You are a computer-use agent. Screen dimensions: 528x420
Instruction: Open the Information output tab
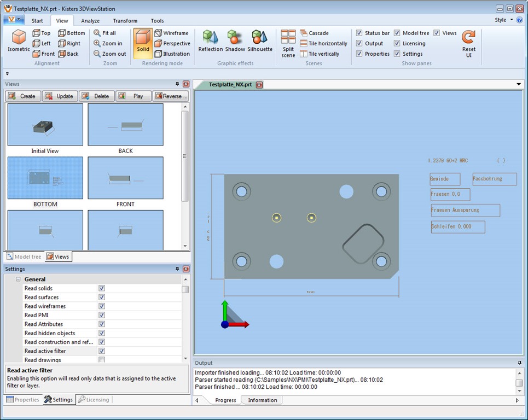tap(262, 400)
